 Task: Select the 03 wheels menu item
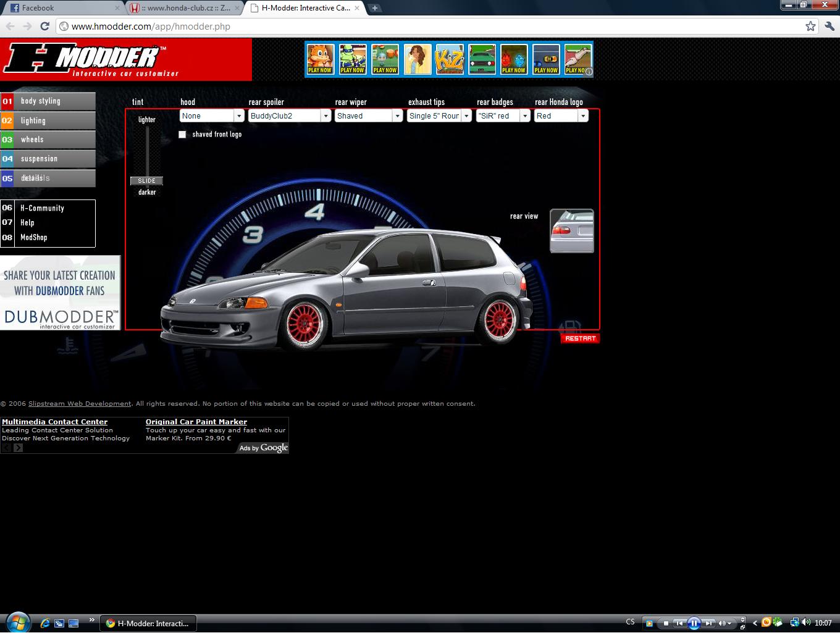(48, 140)
